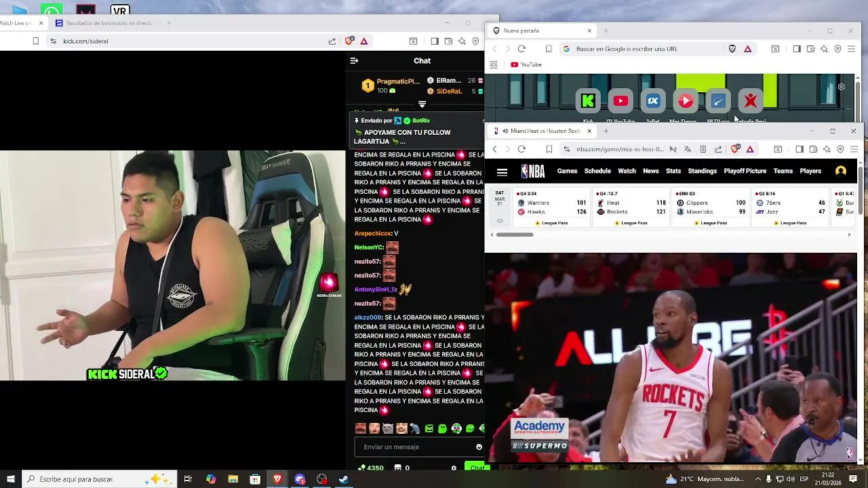Select 76ers vs Jazz score card
This screenshot has width=868, height=488.
point(790,207)
